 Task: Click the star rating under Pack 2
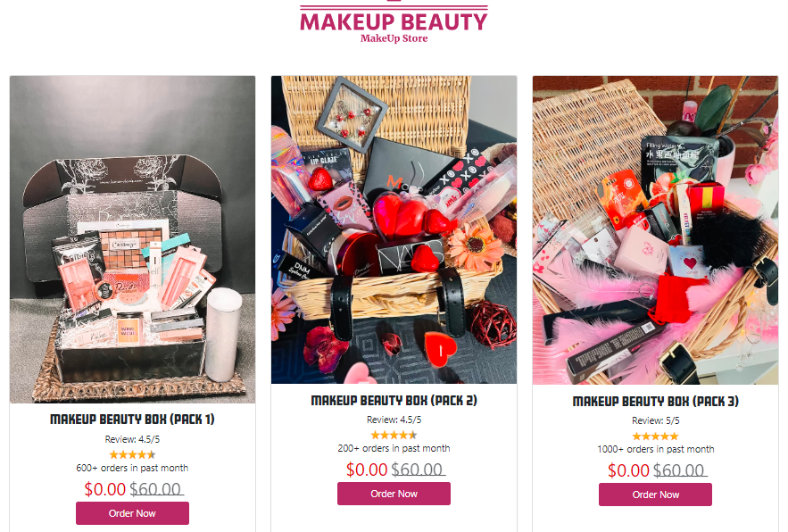(394, 435)
